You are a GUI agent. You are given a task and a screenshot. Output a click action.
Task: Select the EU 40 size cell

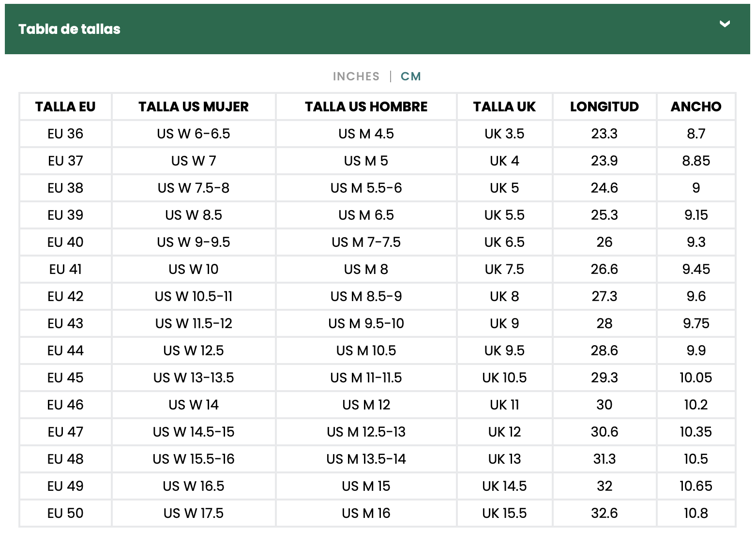(65, 242)
